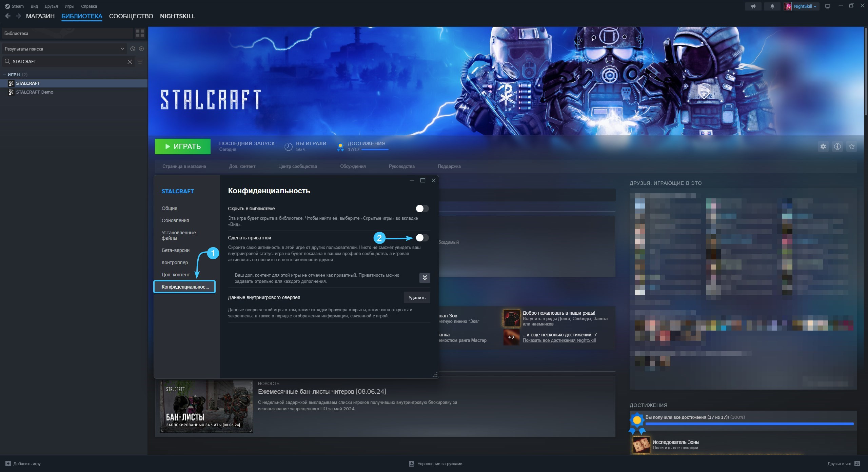This screenshot has height=472, width=868.
Task: Select the Обновления settings tab
Action: (x=175, y=220)
